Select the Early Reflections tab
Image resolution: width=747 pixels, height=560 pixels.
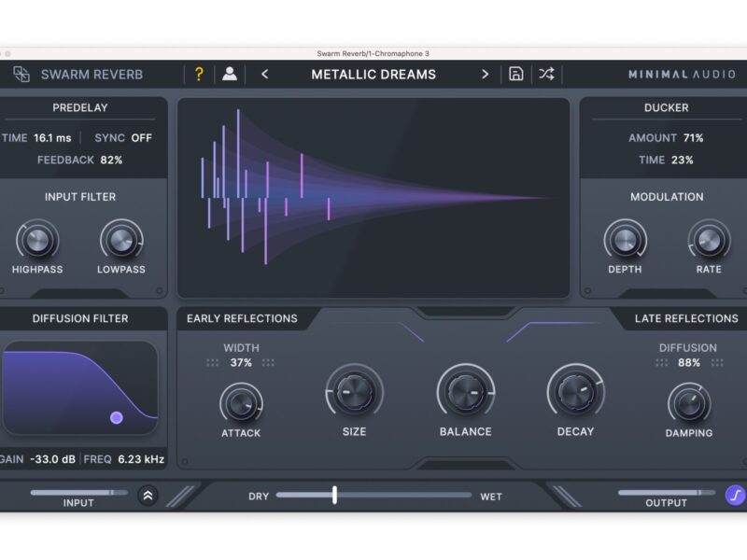[x=242, y=319]
